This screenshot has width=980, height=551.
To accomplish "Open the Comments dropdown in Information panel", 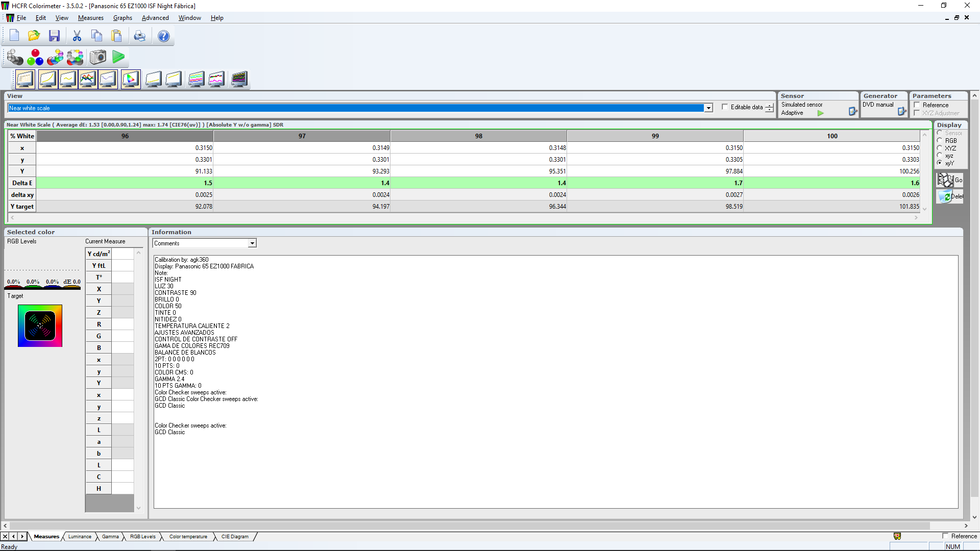I will pyautogui.click(x=252, y=243).
